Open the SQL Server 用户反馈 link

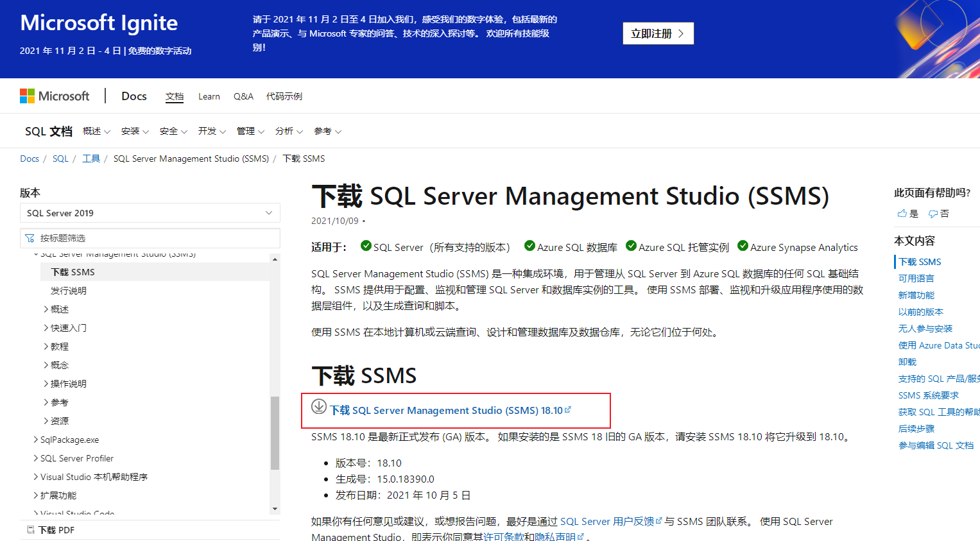610,521
